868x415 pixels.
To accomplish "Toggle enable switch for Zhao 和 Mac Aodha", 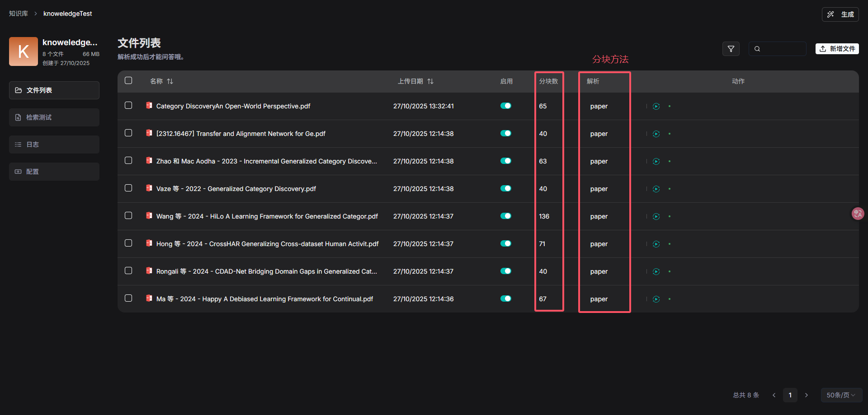I will pos(506,161).
